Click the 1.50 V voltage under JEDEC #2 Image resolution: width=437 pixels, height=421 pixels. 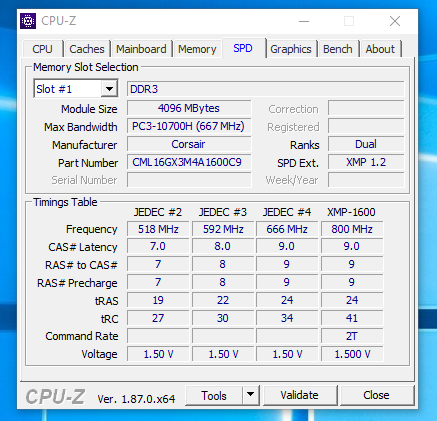(158, 354)
